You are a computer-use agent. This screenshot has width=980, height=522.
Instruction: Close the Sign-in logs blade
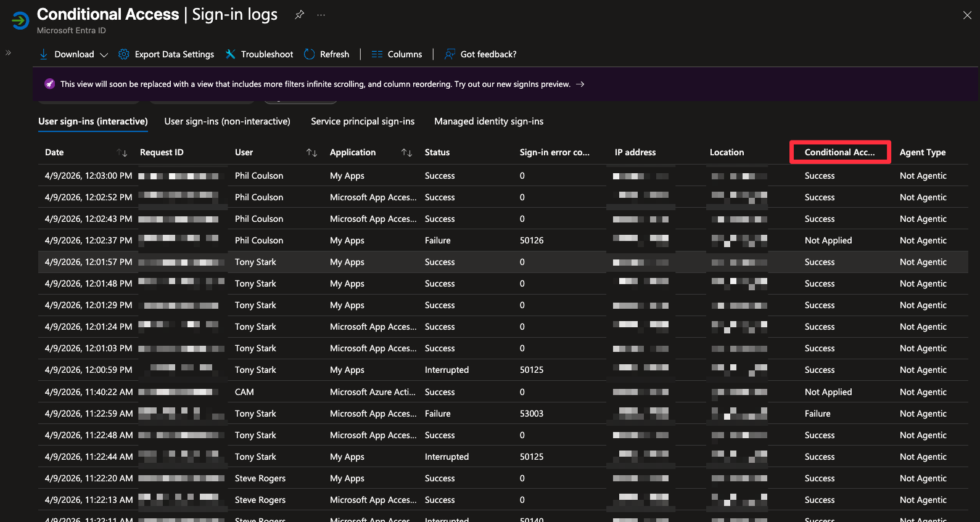967,15
